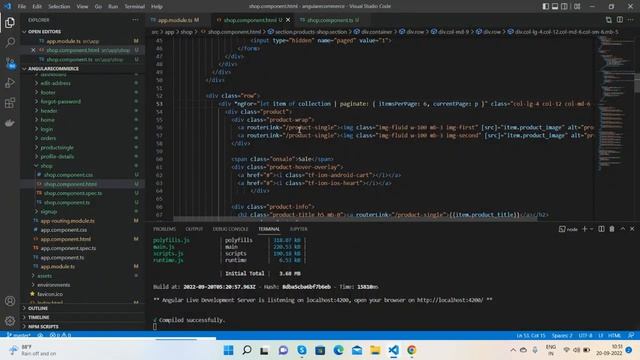
Task: Open the Source Control view
Action: pyautogui.click(x=10, y=62)
